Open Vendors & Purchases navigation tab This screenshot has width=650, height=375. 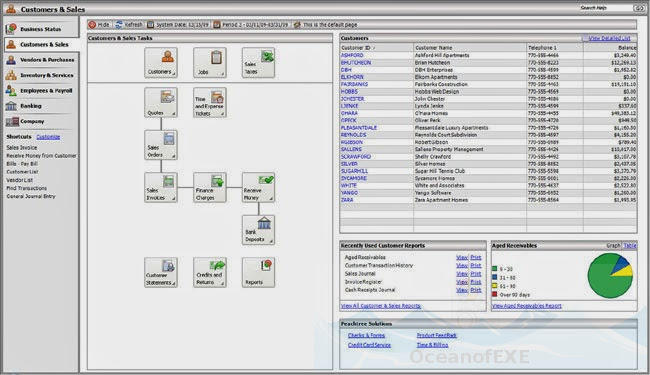click(x=41, y=60)
